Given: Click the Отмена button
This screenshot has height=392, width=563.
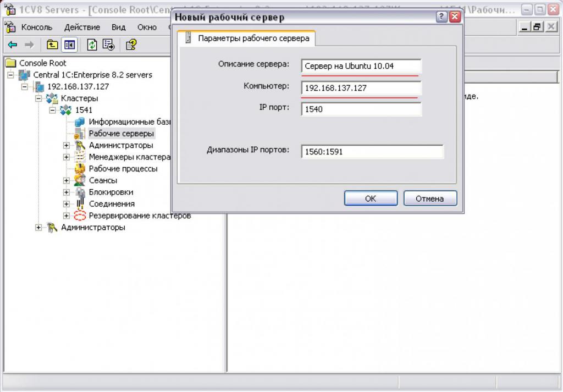Looking at the screenshot, I should click(430, 198).
